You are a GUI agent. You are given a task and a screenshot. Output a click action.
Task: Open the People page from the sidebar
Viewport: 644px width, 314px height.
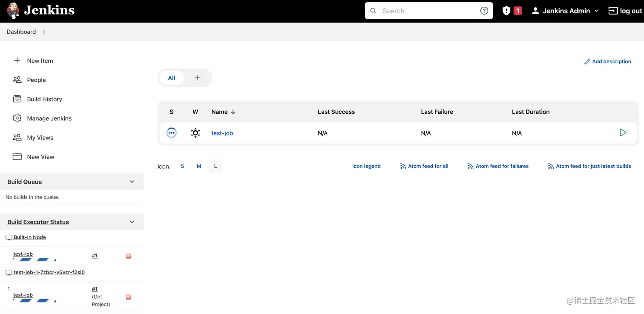[36, 80]
